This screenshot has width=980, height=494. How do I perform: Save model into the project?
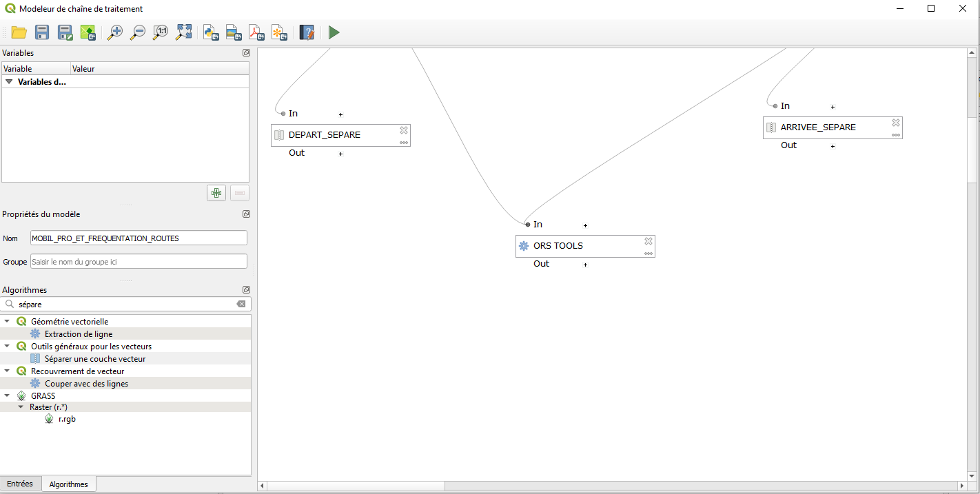click(x=88, y=32)
